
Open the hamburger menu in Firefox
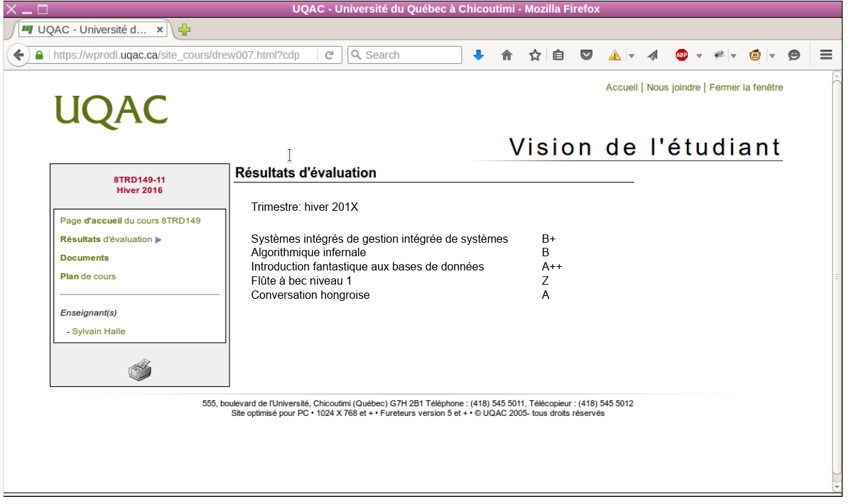(x=826, y=55)
